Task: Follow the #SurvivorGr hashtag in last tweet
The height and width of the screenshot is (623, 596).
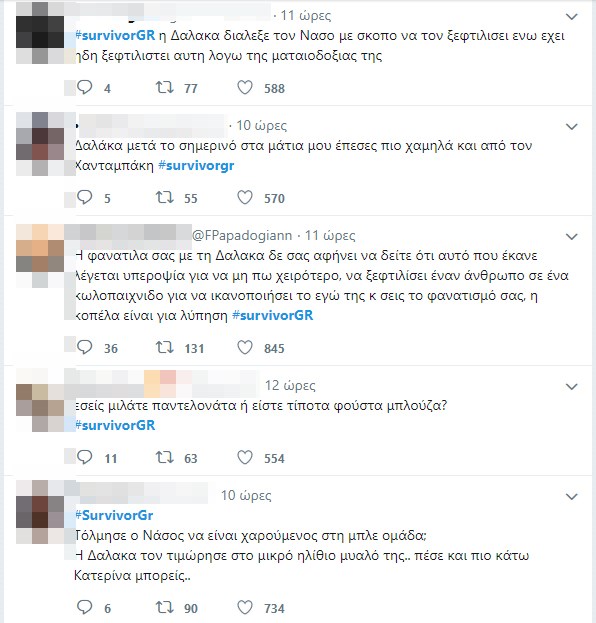Action: (114, 515)
